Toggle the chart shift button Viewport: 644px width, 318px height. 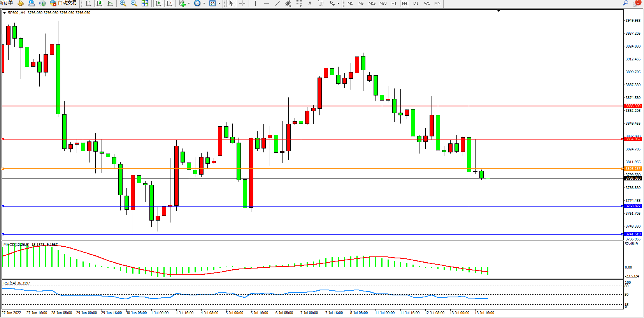tap(169, 4)
